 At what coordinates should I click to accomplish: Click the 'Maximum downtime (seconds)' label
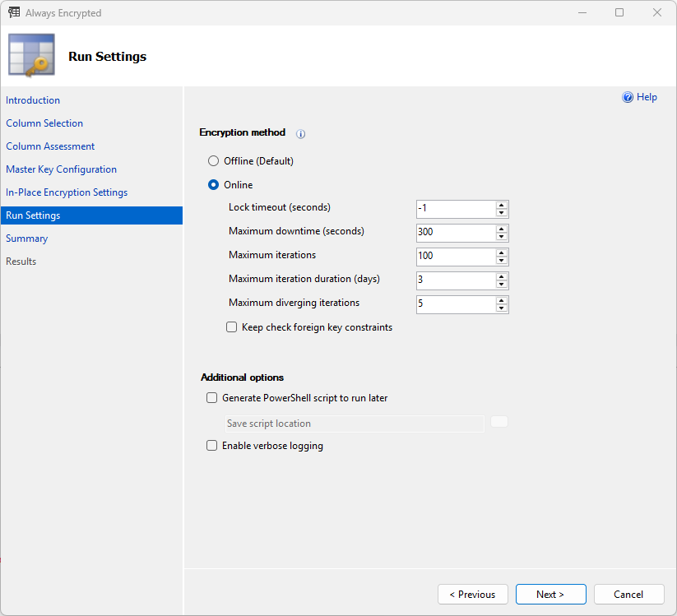click(296, 231)
